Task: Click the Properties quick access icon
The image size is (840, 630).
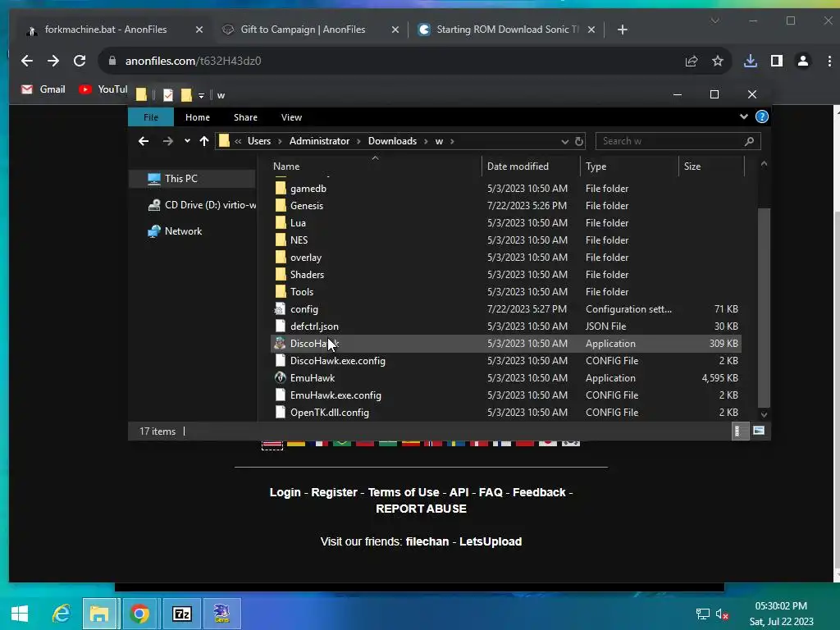Action: point(168,95)
